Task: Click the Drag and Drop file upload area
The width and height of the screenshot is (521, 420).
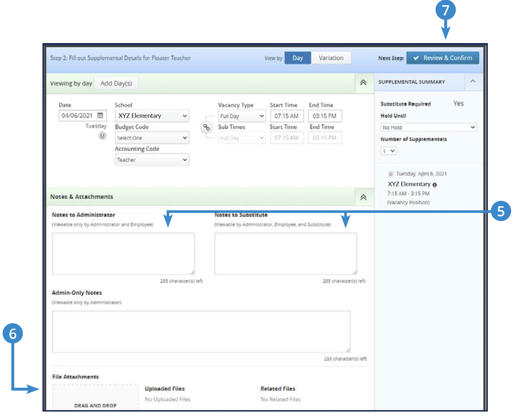Action: pyautogui.click(x=95, y=397)
